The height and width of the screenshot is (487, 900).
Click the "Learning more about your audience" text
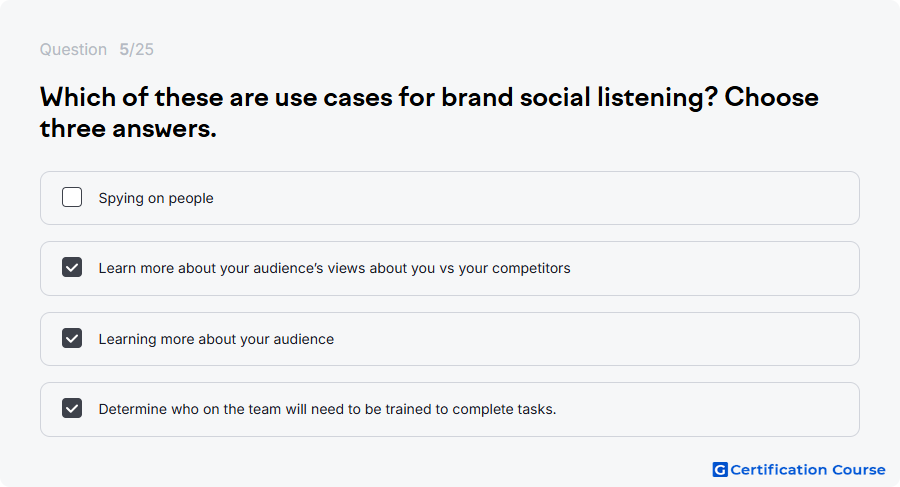click(216, 339)
